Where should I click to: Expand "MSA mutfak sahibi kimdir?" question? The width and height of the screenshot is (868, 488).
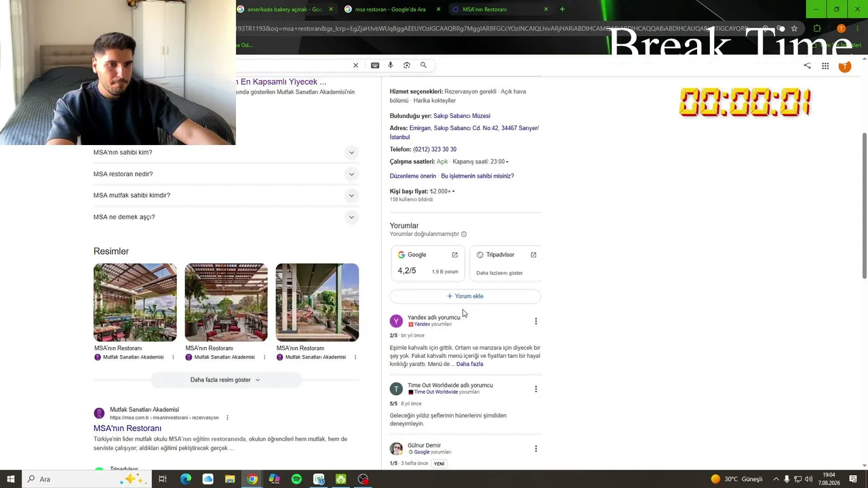226,195
